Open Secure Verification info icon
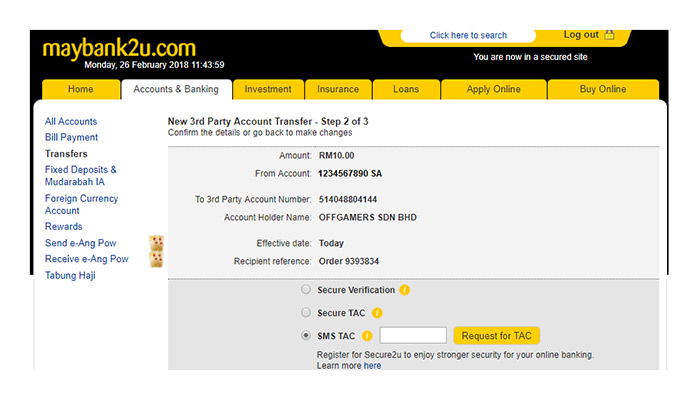 click(404, 290)
